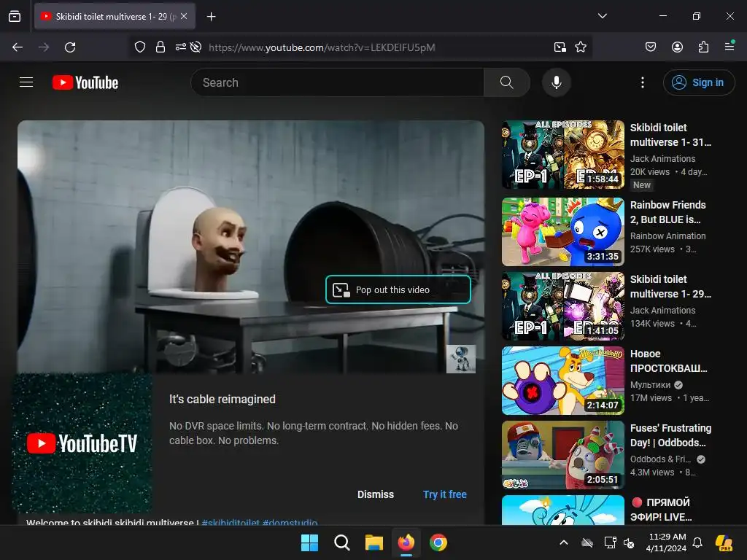Open a new tab with plus button
The image size is (747, 560).
[x=211, y=17]
